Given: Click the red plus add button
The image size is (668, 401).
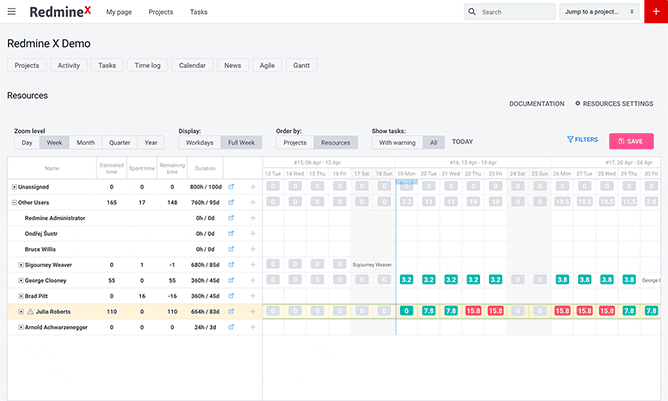Looking at the screenshot, I should [x=656, y=12].
